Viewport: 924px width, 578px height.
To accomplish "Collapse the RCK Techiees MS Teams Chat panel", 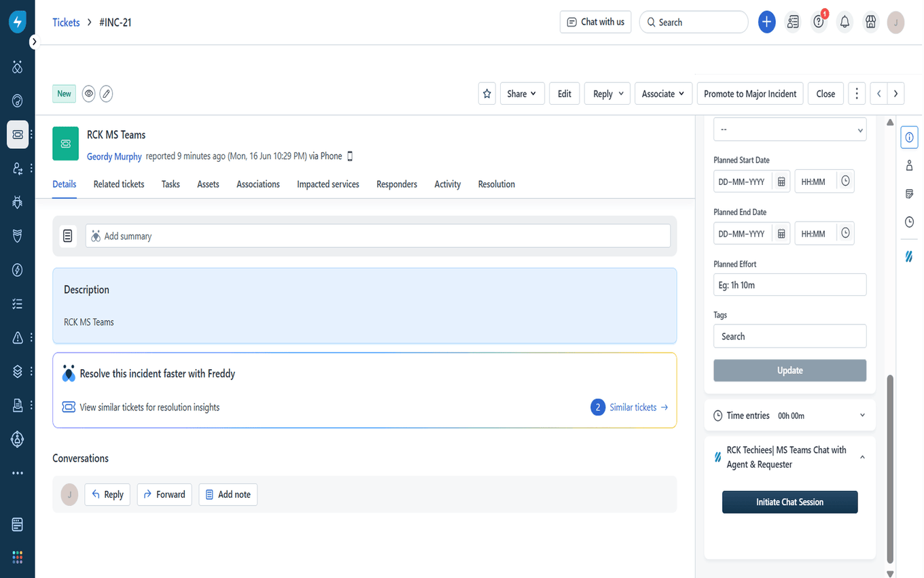I will (862, 458).
